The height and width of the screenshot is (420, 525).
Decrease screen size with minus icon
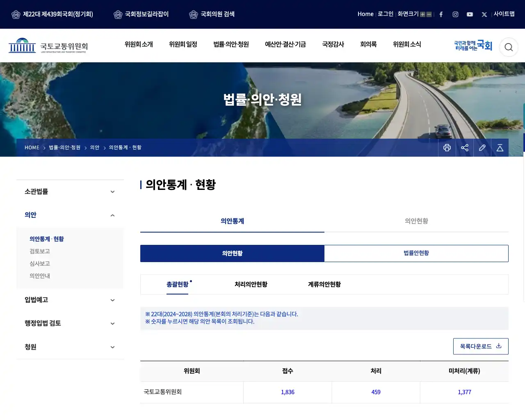tap(429, 14)
